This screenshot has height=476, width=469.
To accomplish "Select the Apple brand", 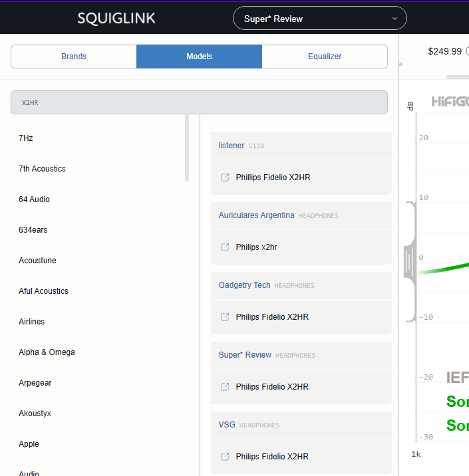I will click(x=29, y=444).
